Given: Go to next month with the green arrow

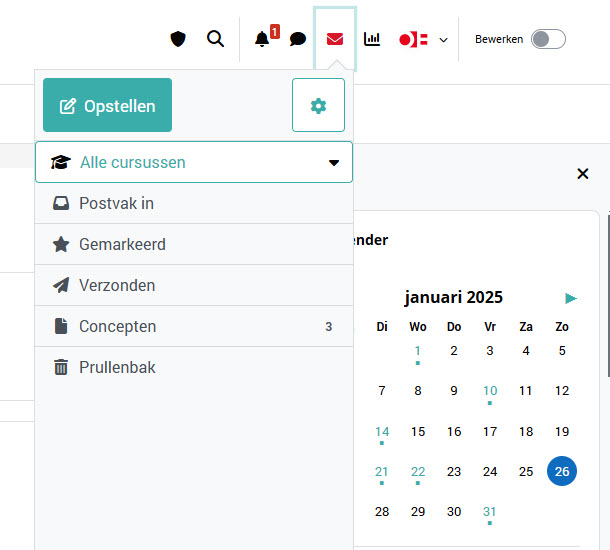Looking at the screenshot, I should coord(571,298).
